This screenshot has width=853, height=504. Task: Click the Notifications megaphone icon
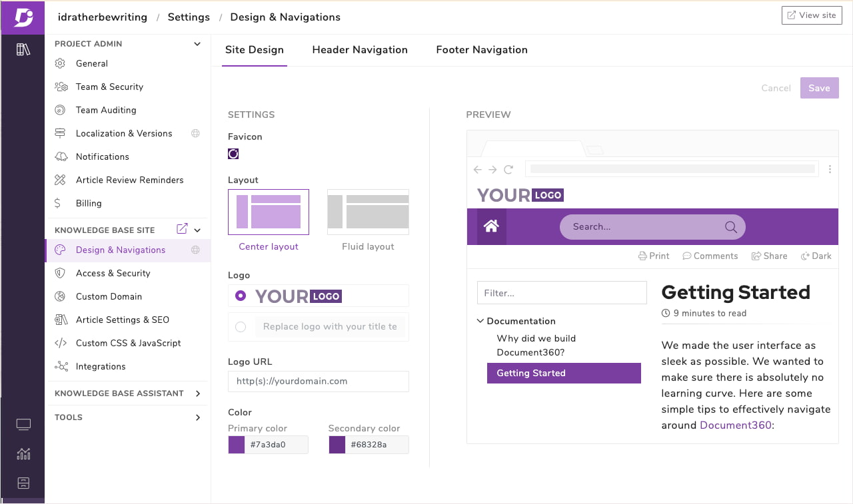[61, 156]
